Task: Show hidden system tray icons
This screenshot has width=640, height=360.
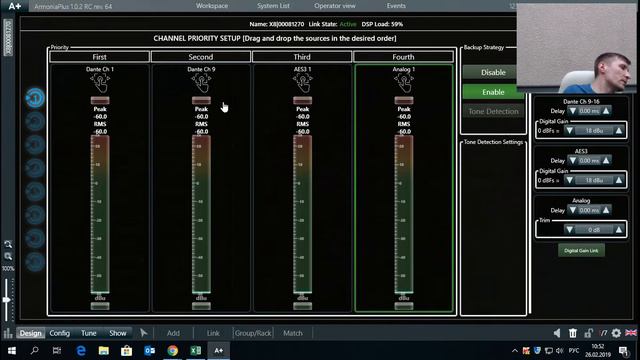Action: click(515, 351)
